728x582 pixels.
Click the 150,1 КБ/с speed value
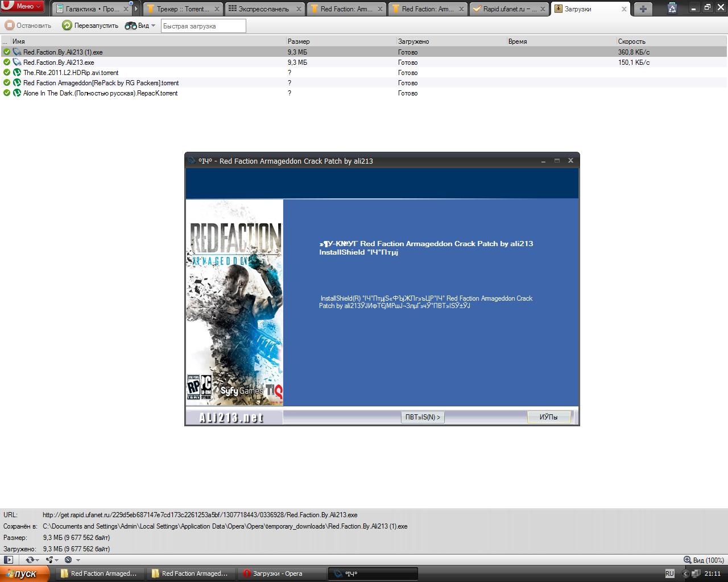(634, 63)
